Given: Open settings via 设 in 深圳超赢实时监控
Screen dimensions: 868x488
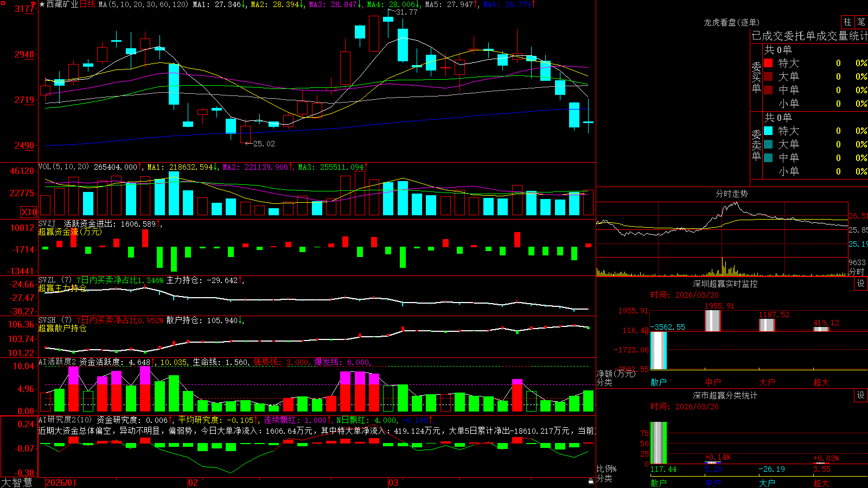Looking at the screenshot, I should tap(861, 284).
